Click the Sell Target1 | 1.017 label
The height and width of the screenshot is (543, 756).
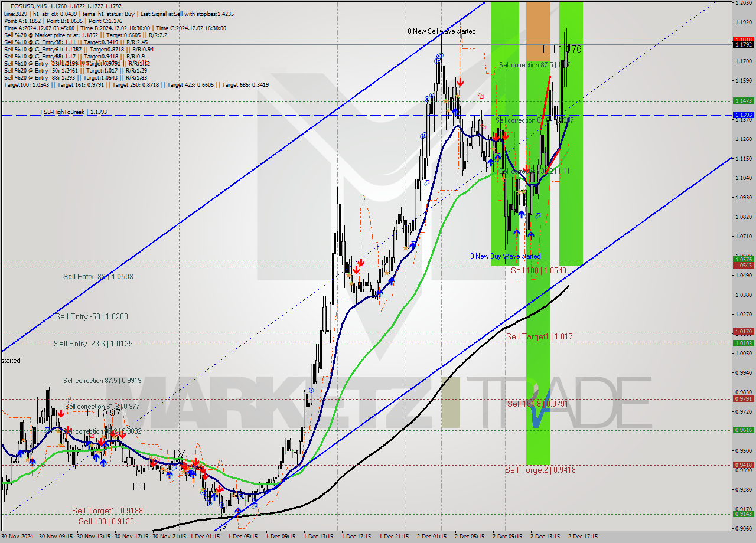click(539, 336)
